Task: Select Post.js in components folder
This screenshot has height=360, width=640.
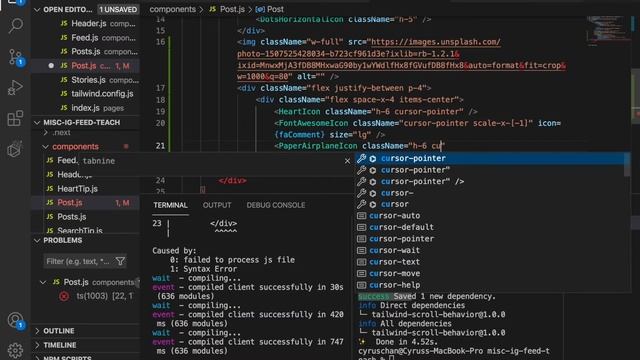Action: pyautogui.click(x=86, y=202)
